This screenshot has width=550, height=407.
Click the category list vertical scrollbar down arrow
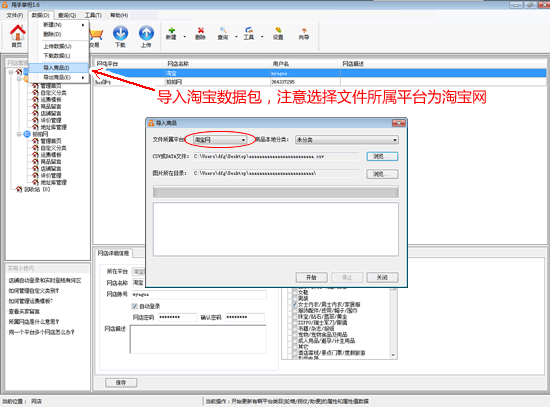pyautogui.click(x=393, y=355)
